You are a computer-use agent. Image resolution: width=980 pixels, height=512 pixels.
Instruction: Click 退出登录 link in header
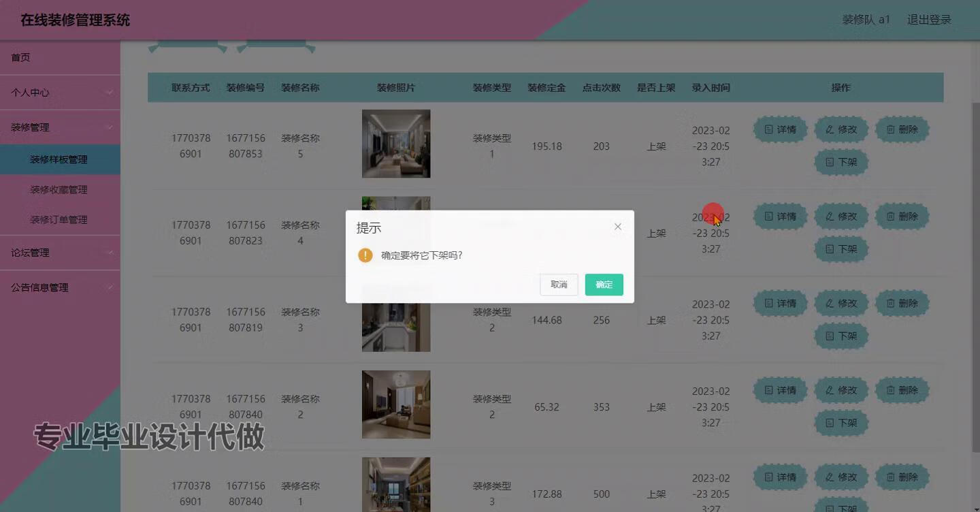929,20
